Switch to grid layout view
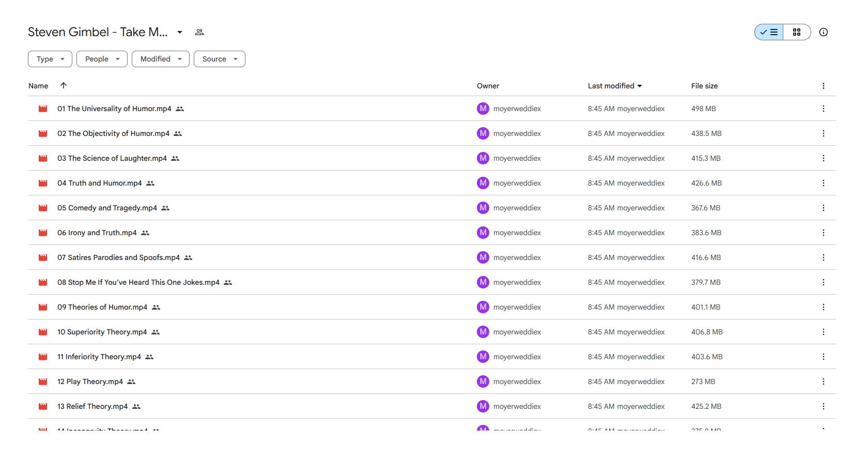Viewport: 868px width, 459px height. (x=797, y=32)
